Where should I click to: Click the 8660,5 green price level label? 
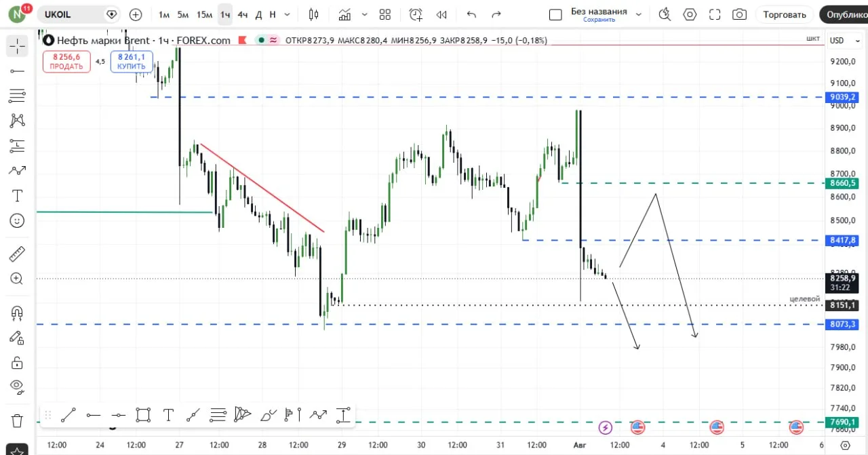pyautogui.click(x=843, y=183)
